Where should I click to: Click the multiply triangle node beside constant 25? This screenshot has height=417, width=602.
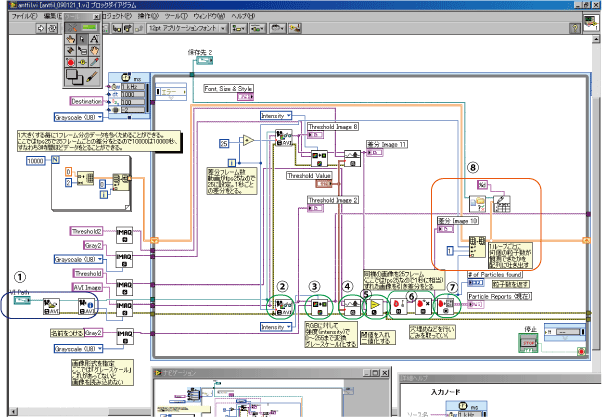248,140
